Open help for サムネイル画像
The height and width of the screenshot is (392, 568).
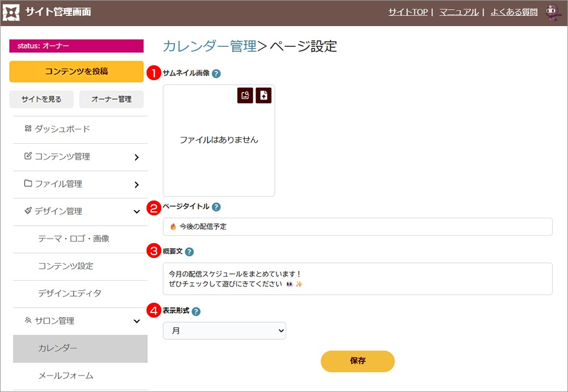(216, 73)
